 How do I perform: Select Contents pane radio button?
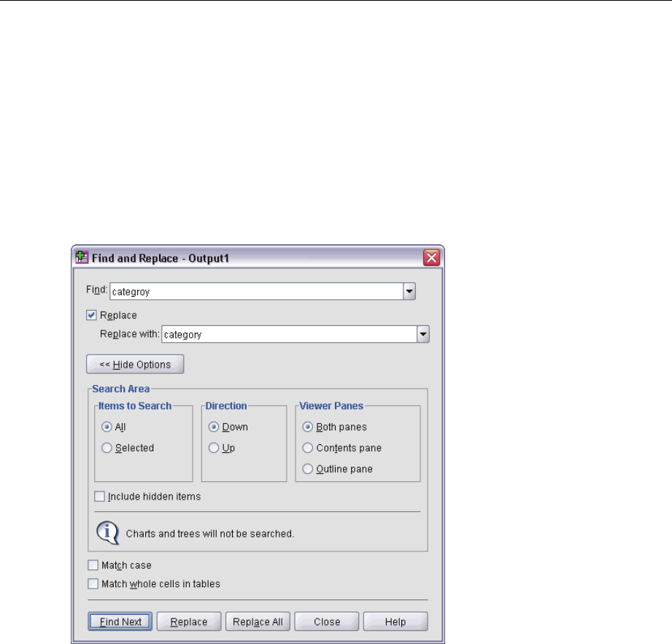(x=307, y=448)
